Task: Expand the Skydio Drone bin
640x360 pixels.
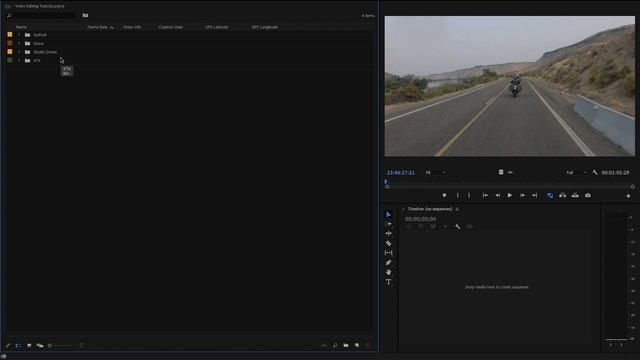Action: (x=19, y=52)
